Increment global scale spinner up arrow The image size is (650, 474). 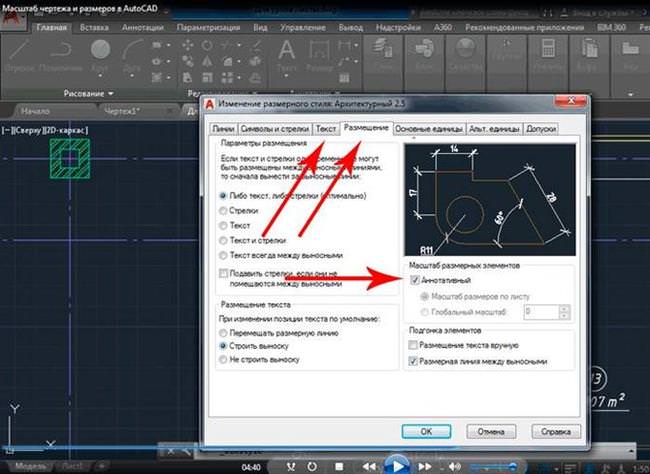click(564, 308)
